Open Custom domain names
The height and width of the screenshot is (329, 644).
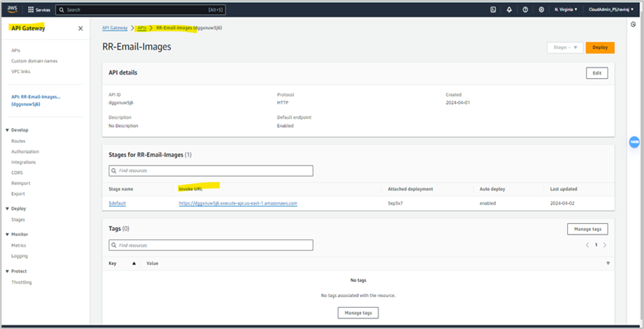coord(34,60)
